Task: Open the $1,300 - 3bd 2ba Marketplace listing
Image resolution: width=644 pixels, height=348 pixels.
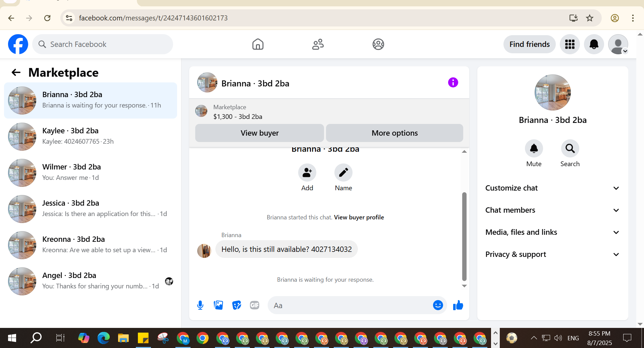Action: point(238,117)
